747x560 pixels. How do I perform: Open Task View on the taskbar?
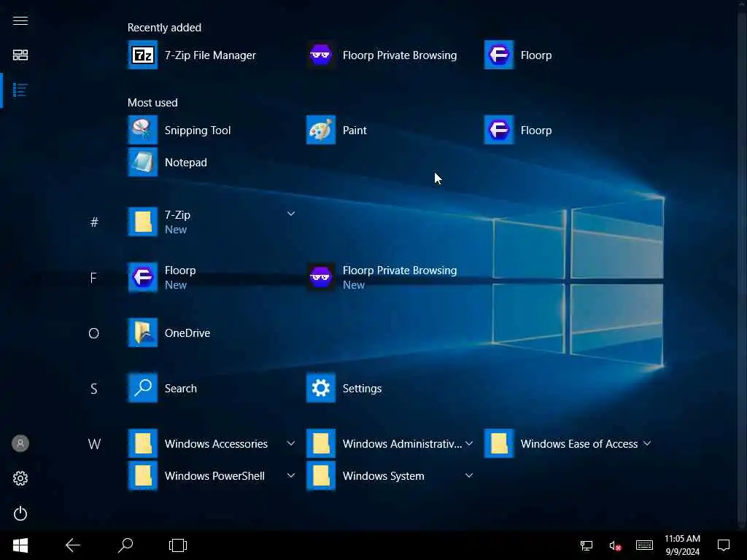click(178, 545)
